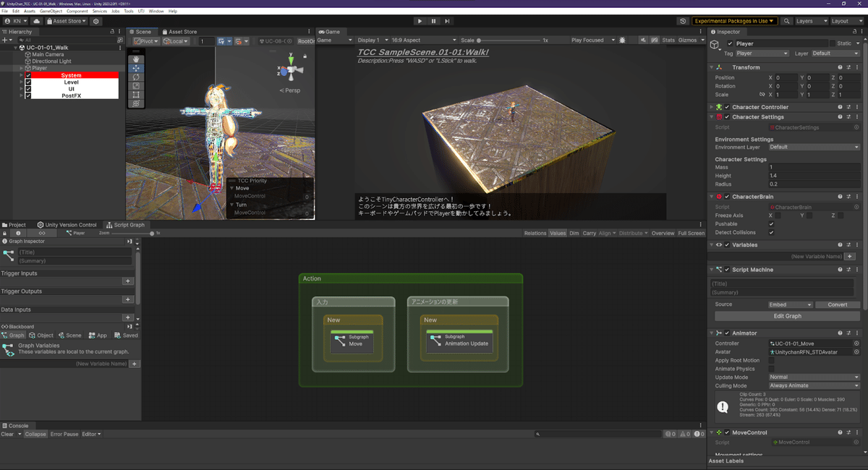Click the Step frame button
Image resolution: width=868 pixels, height=470 pixels.
pos(448,21)
